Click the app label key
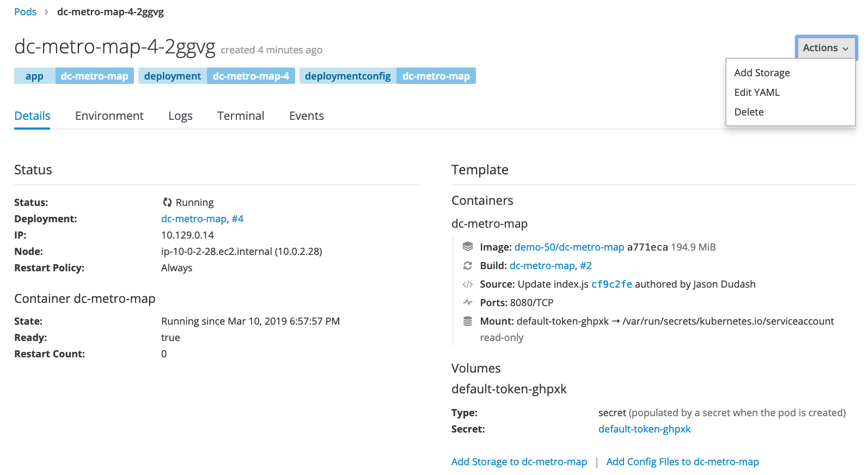Viewport: 868px width, 475px height. tap(34, 76)
